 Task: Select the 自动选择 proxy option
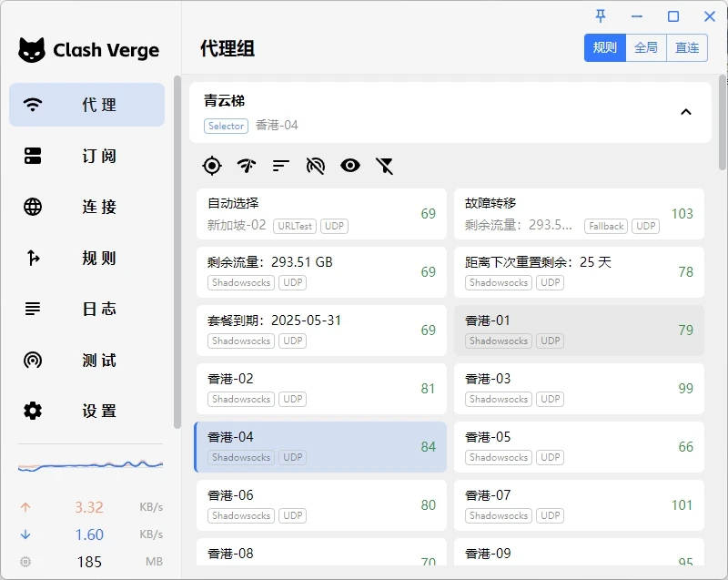pos(321,213)
